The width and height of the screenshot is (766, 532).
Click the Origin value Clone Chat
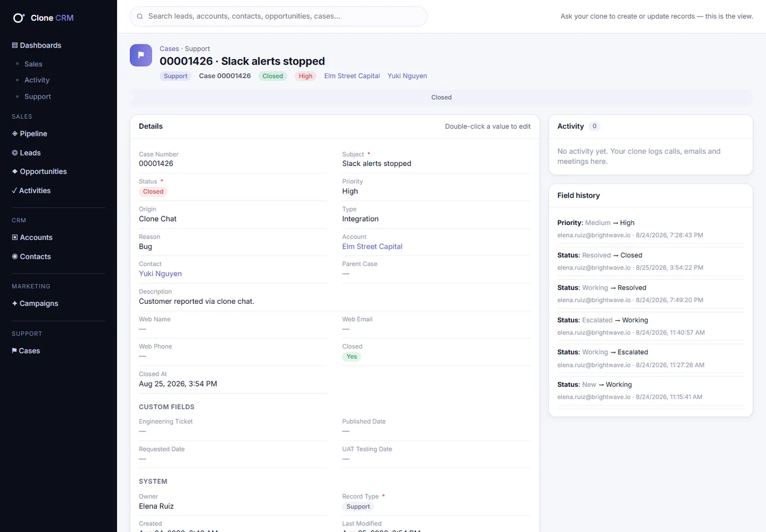tap(158, 219)
